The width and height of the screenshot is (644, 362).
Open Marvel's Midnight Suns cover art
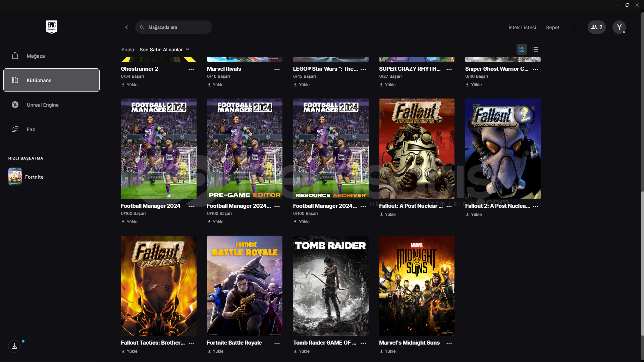[x=417, y=286]
